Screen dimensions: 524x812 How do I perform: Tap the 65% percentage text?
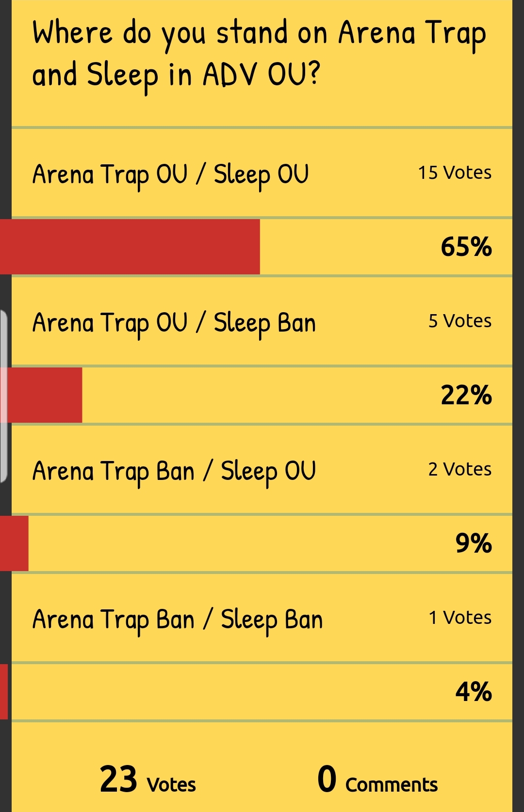[466, 247]
